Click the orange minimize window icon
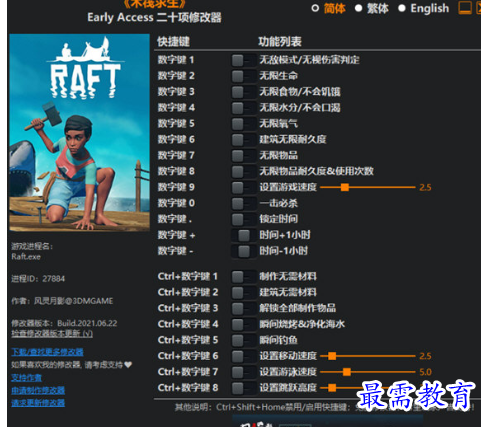The height and width of the screenshot is (427, 481). pyautogui.click(x=465, y=8)
